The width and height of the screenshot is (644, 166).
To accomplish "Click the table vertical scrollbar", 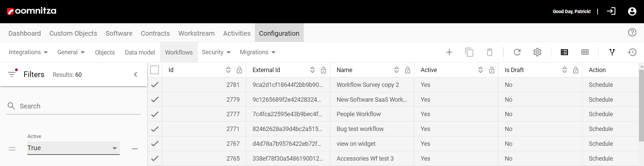I will [641, 105].
